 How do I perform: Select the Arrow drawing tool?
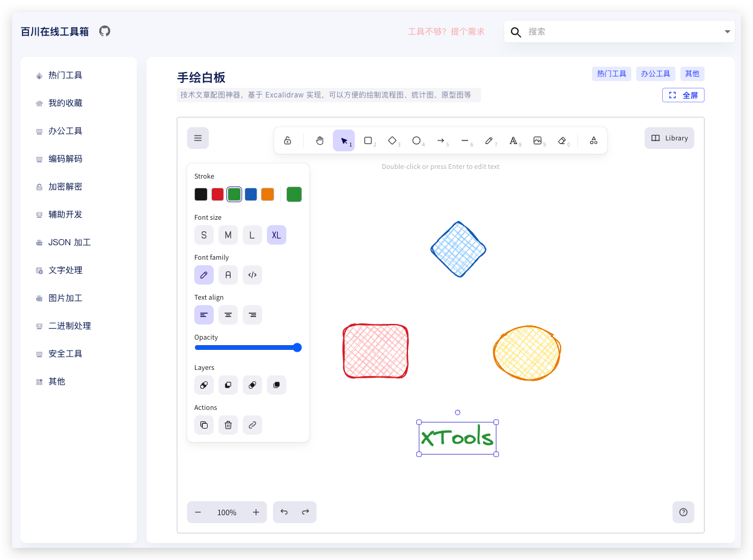click(441, 140)
